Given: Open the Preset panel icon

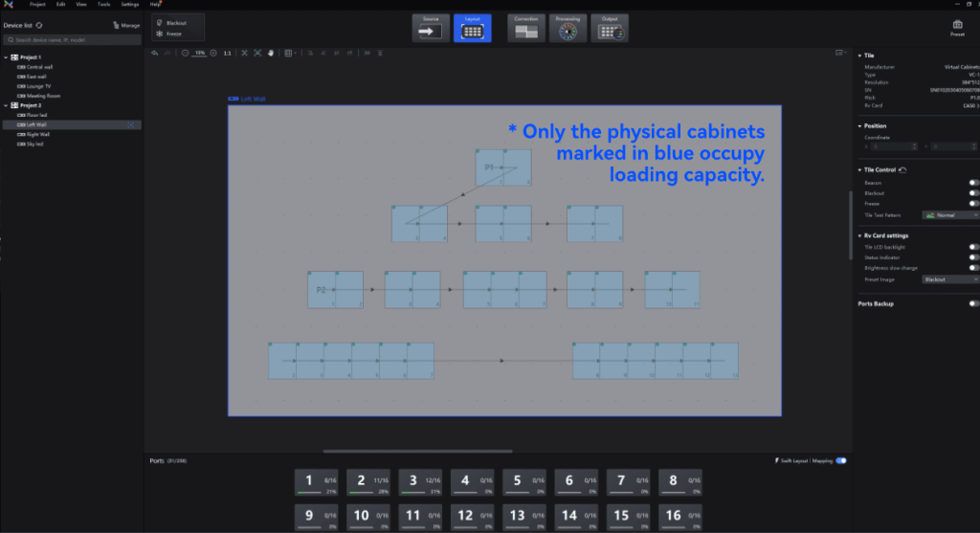Looking at the screenshot, I should click(957, 28).
